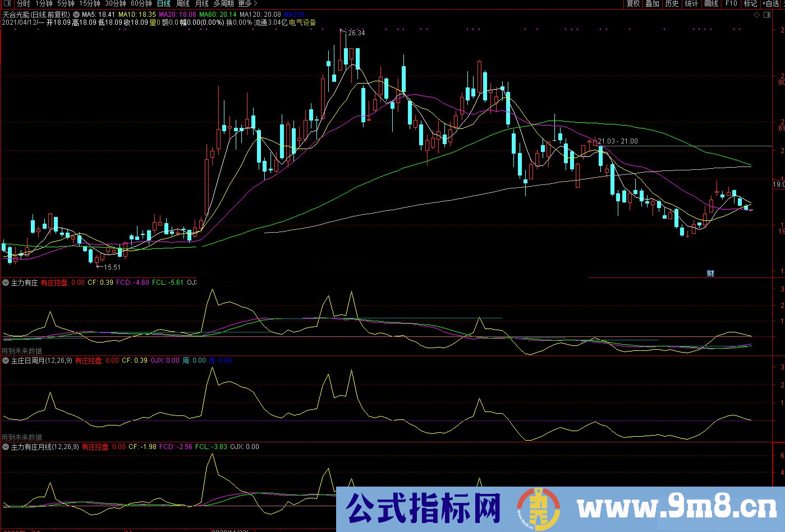Viewport: 785px width, 532px height.
Task: View 历史 historical data
Action: click(x=671, y=4)
